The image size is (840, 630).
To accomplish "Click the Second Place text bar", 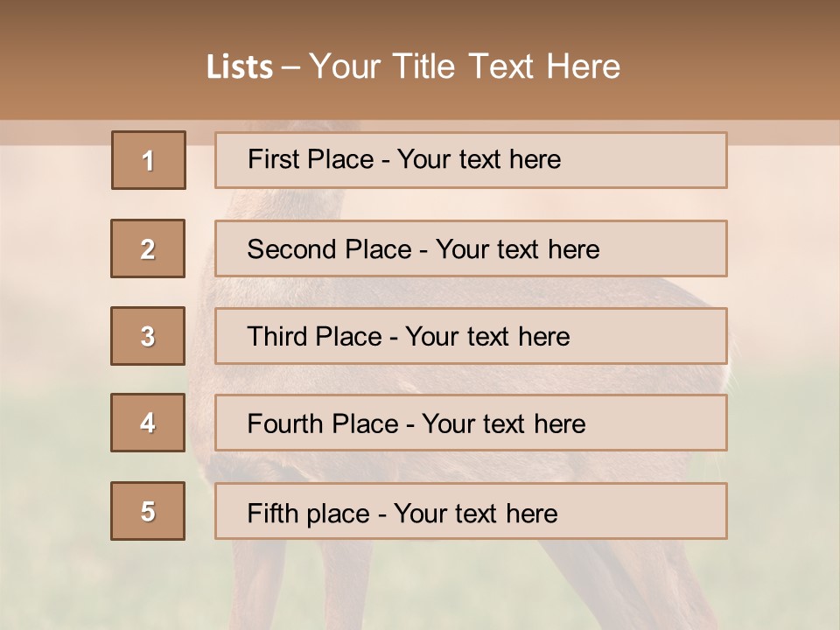I will (471, 248).
